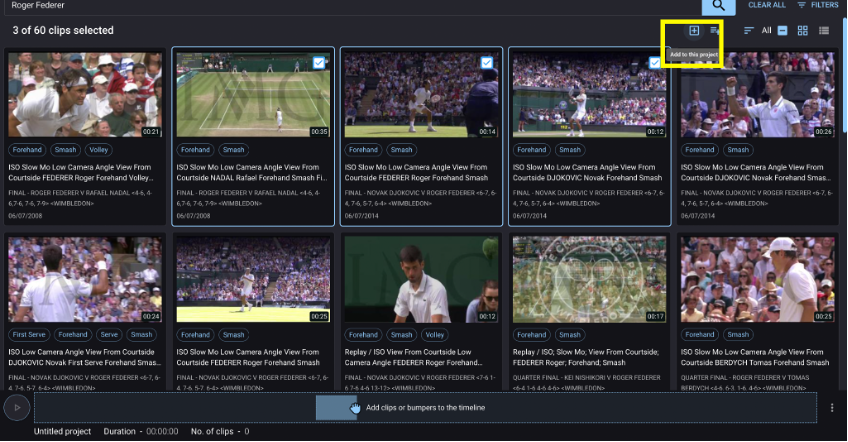The width and height of the screenshot is (848, 442).
Task: Open the timeline three-dot options menu
Action: (x=832, y=407)
